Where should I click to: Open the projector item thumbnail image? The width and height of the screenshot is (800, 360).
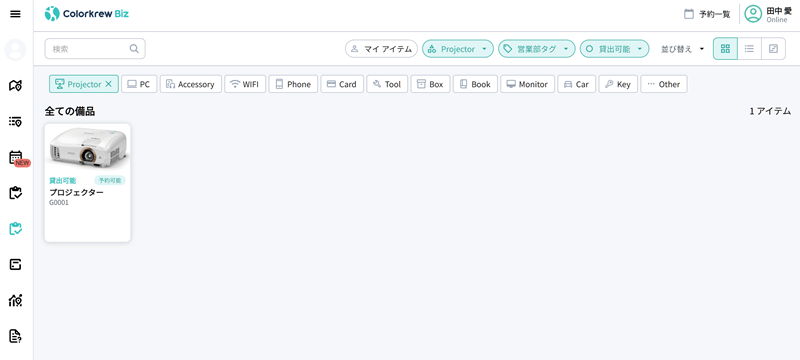click(87, 147)
